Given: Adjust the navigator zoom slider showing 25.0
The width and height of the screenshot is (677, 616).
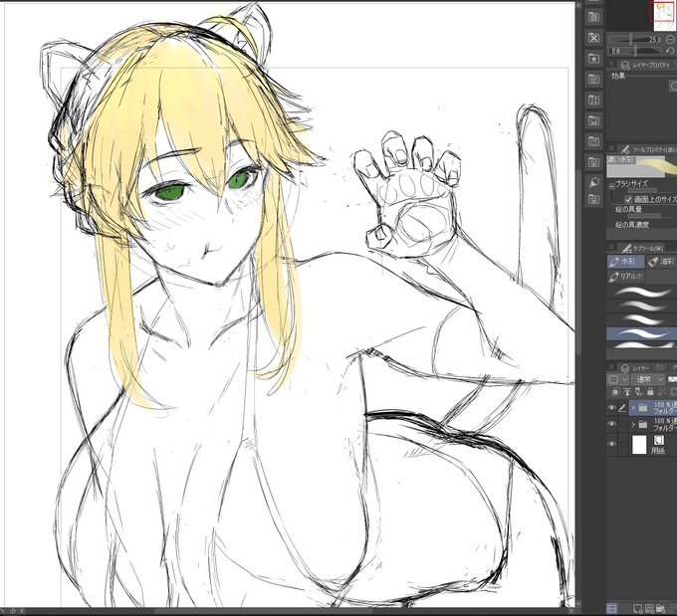Looking at the screenshot, I should (635, 39).
